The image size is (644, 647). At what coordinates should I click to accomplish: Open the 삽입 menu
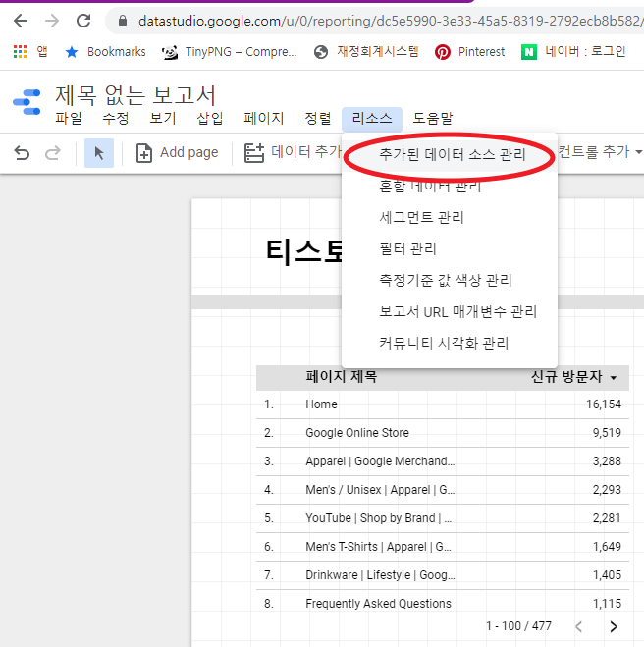click(x=209, y=119)
